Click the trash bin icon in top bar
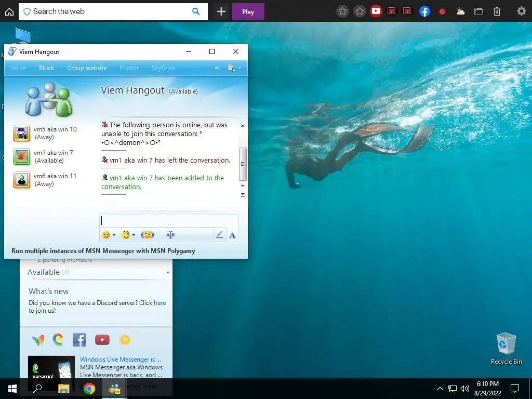 (x=497, y=11)
